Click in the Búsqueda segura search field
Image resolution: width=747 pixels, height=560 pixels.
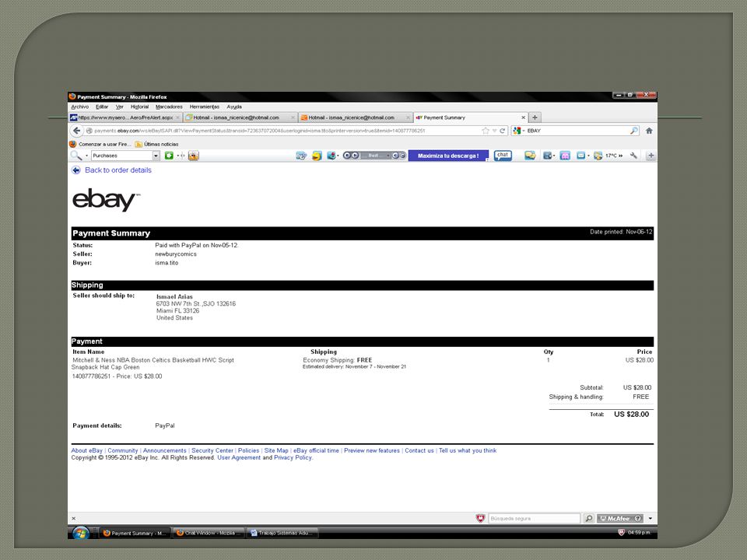pyautogui.click(x=534, y=518)
